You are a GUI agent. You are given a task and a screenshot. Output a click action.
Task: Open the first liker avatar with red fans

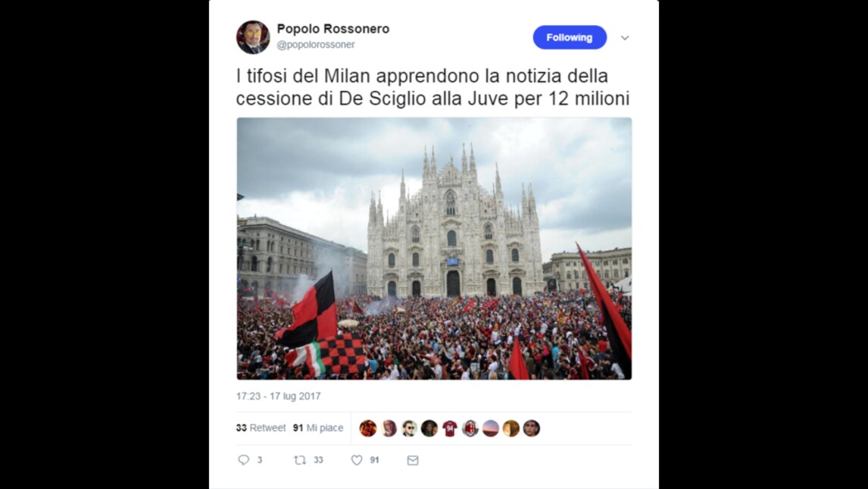[368, 428]
